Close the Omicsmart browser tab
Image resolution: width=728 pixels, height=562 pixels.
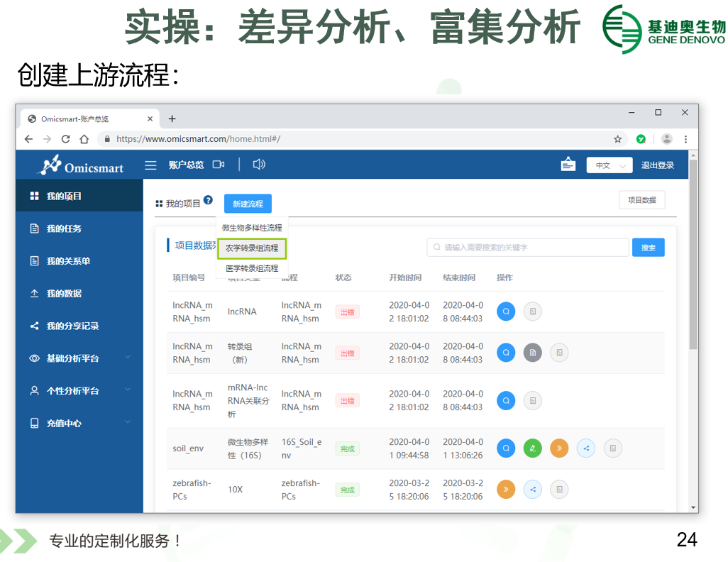(x=150, y=119)
